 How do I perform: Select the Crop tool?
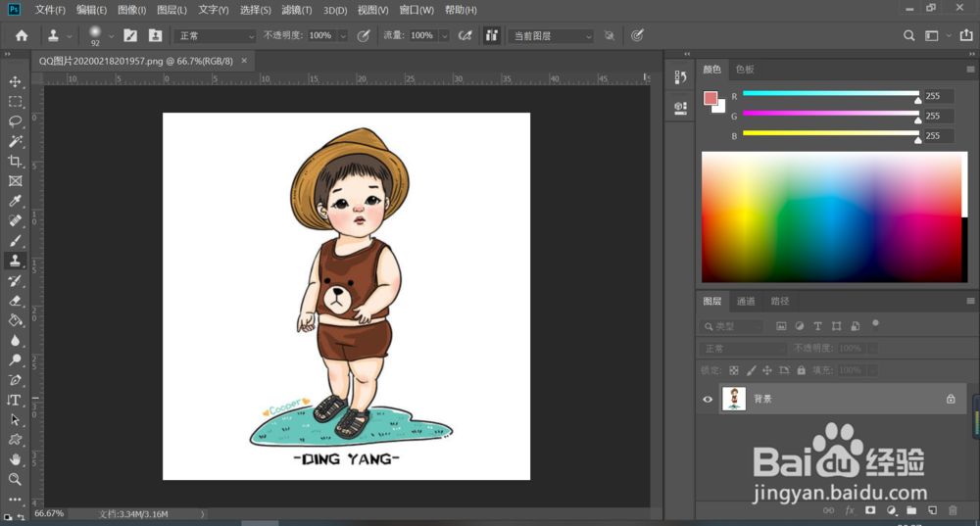click(x=15, y=162)
